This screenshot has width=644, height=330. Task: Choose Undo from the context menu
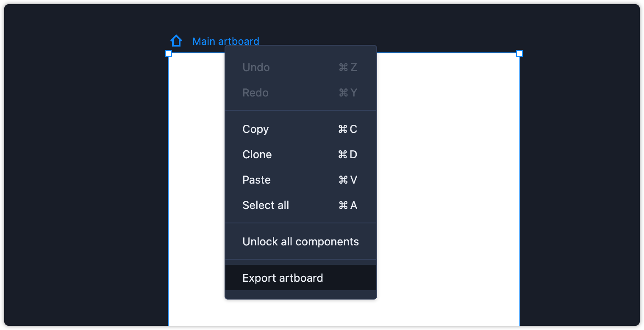pos(301,67)
